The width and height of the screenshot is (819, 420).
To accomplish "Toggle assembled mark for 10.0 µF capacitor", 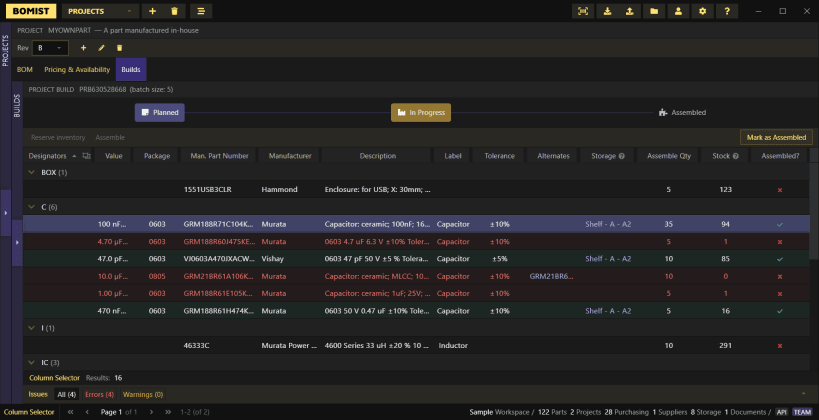I will coord(780,276).
